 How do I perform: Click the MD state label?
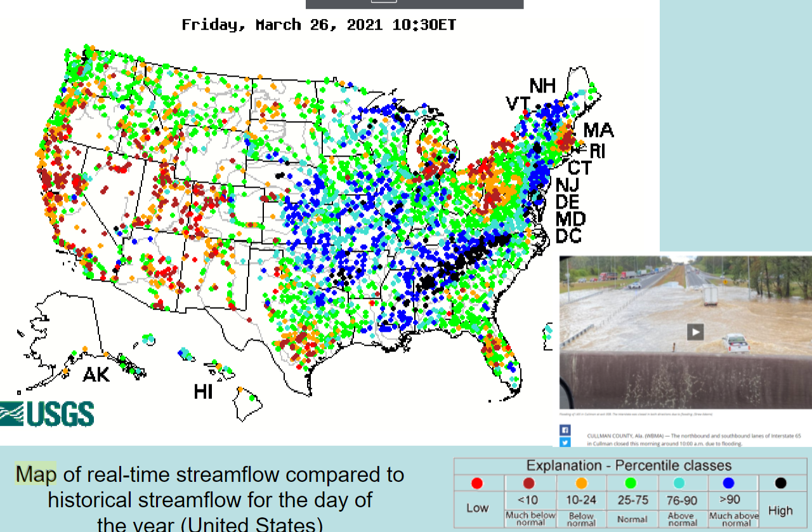pyautogui.click(x=571, y=219)
